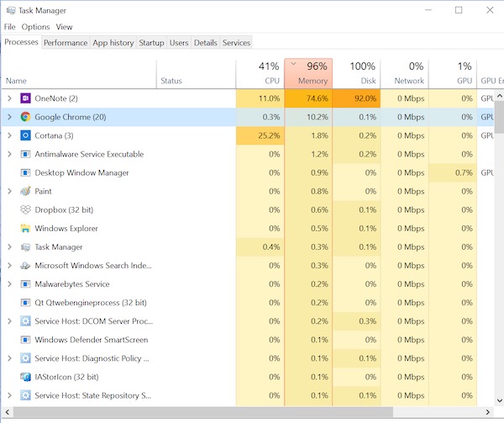The width and height of the screenshot is (504, 423).
Task: Click the Service Host Diagnostic Policy gear icon
Action: [x=25, y=358]
